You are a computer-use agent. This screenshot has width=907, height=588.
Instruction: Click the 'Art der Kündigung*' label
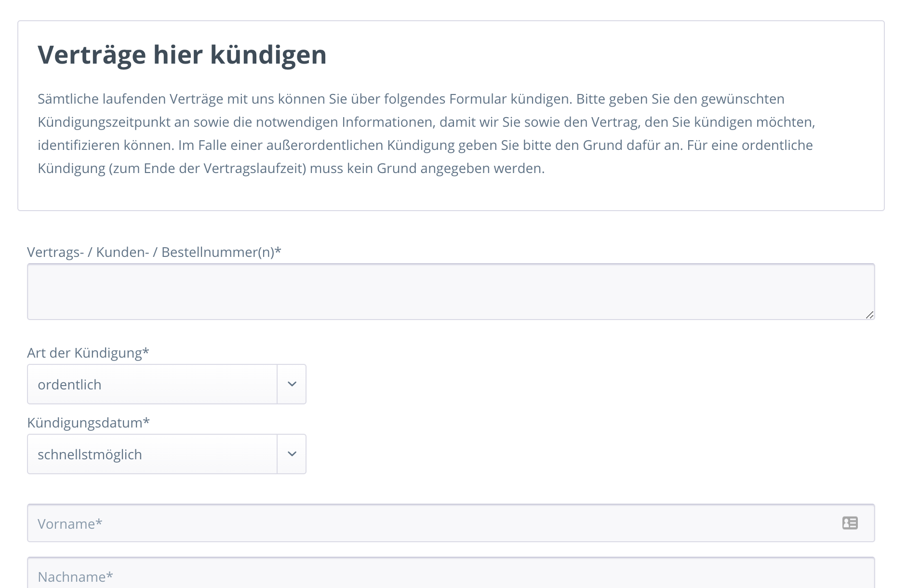[88, 353]
